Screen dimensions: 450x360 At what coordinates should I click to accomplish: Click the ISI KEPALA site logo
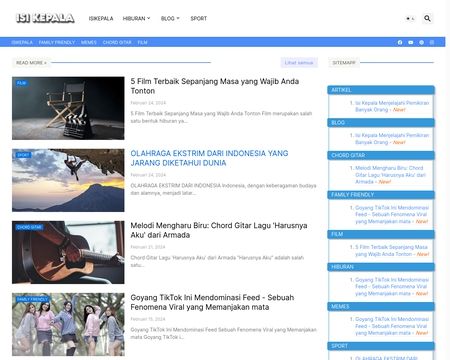[x=45, y=18]
